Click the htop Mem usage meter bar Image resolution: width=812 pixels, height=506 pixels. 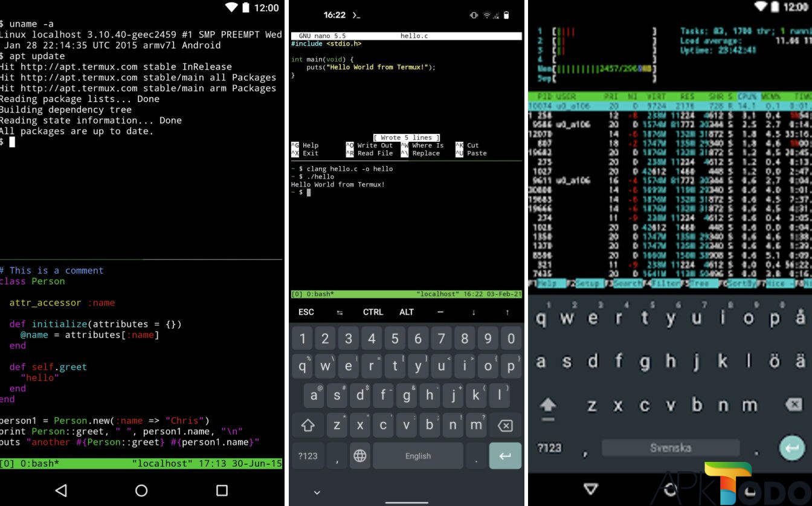[596, 69]
